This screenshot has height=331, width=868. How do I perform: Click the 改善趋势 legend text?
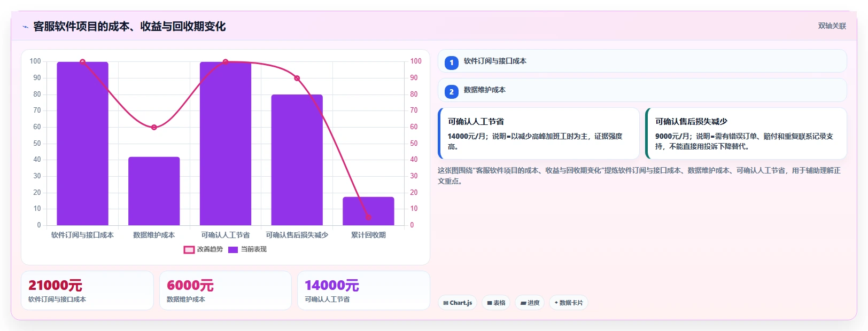pyautogui.click(x=210, y=249)
